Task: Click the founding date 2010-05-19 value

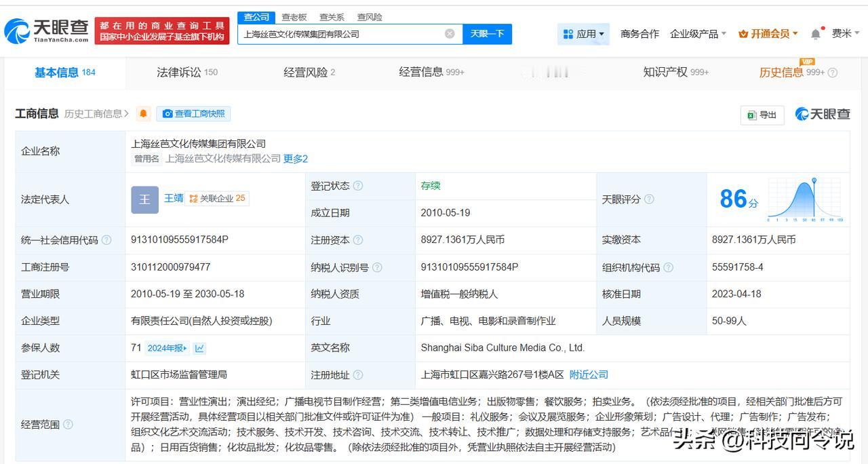Action: point(446,212)
